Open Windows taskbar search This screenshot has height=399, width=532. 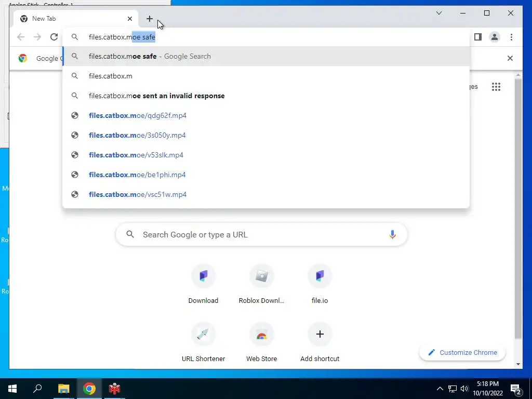37,389
